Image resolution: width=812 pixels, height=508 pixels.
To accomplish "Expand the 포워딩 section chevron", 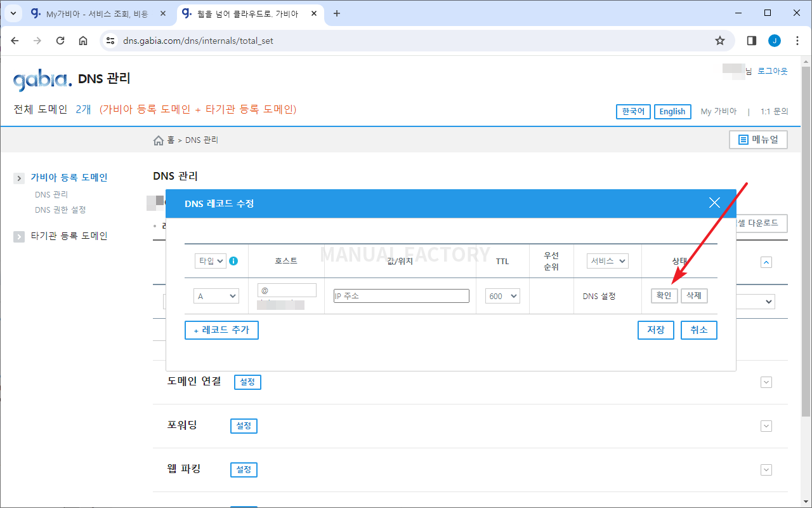I will click(766, 426).
